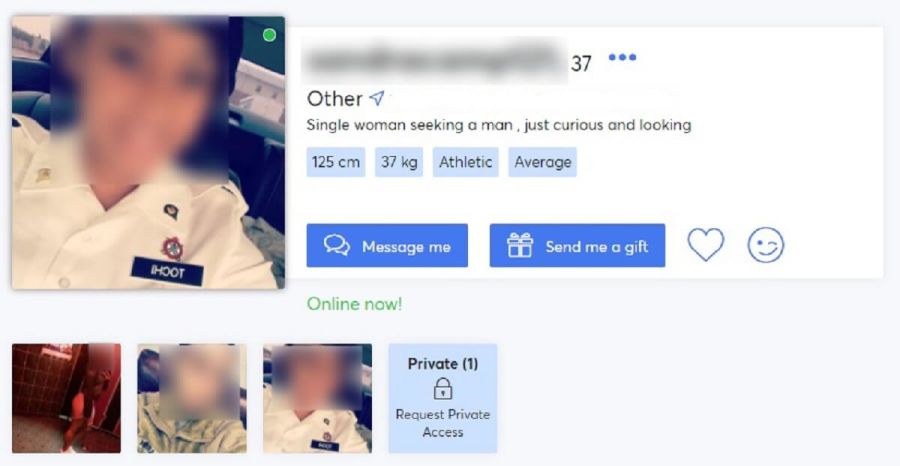Open the first red-toned photo thumbnail
The width and height of the screenshot is (900, 466).
coord(67,398)
